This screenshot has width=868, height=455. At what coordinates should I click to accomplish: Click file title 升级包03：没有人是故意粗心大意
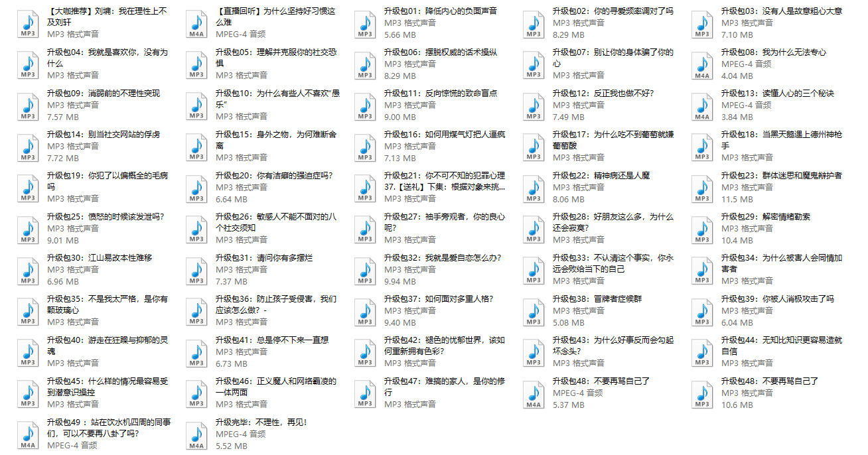(x=781, y=11)
